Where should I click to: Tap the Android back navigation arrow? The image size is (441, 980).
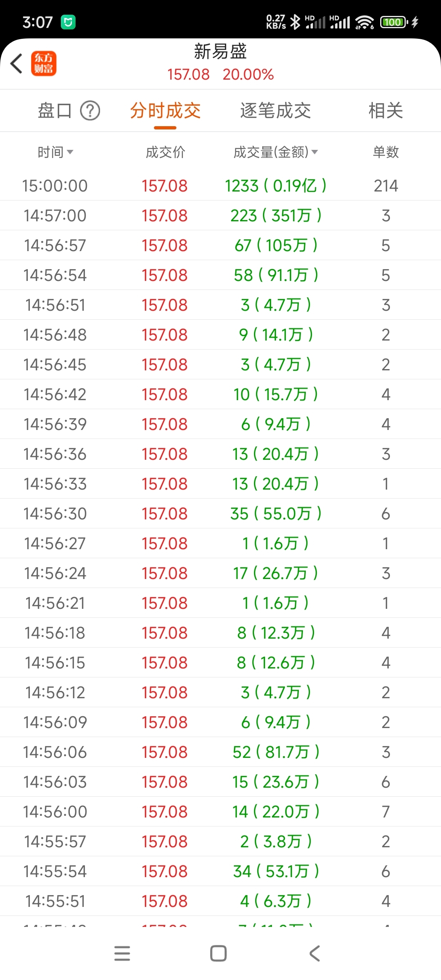click(314, 953)
